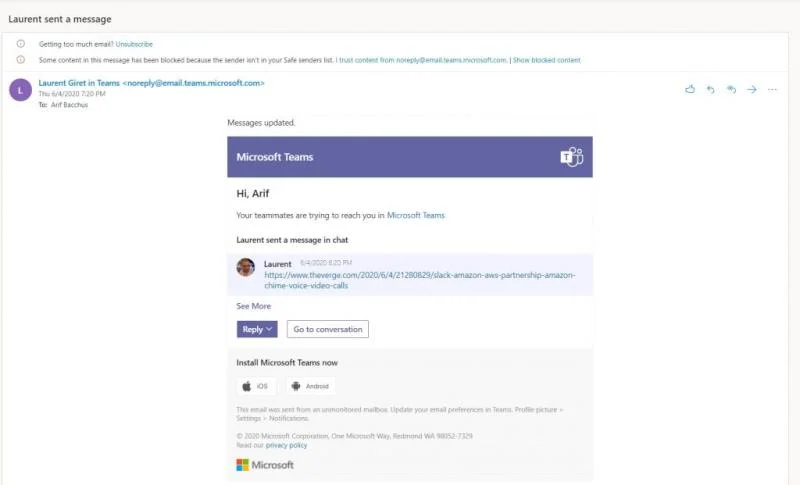Click the purple L sender avatar
800x485 pixels.
pyautogui.click(x=20, y=90)
